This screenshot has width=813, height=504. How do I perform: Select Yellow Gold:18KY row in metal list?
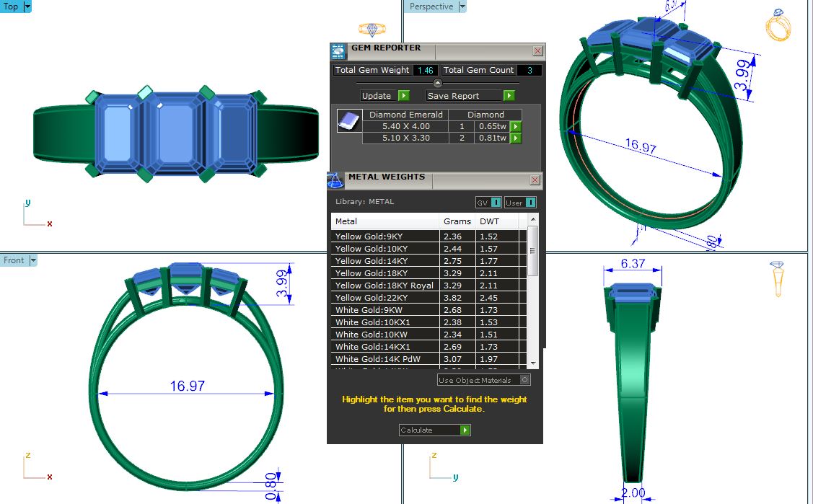click(385, 273)
